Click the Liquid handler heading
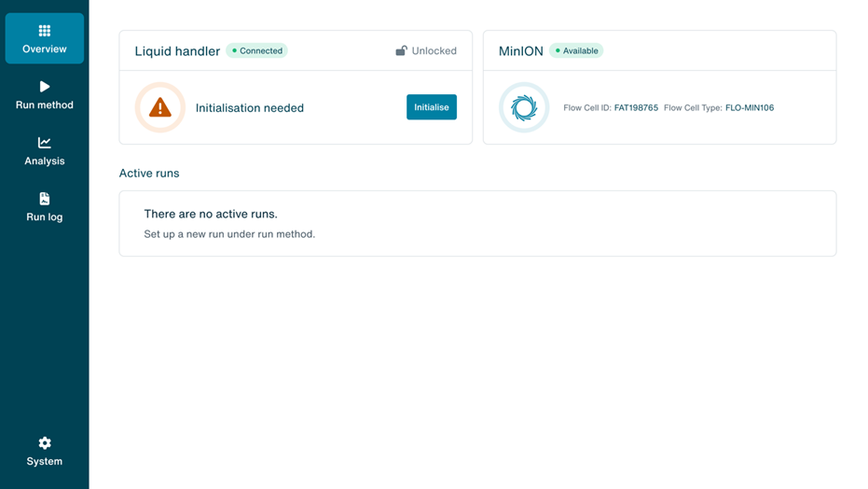Image resolution: width=868 pixels, height=489 pixels. pyautogui.click(x=177, y=51)
